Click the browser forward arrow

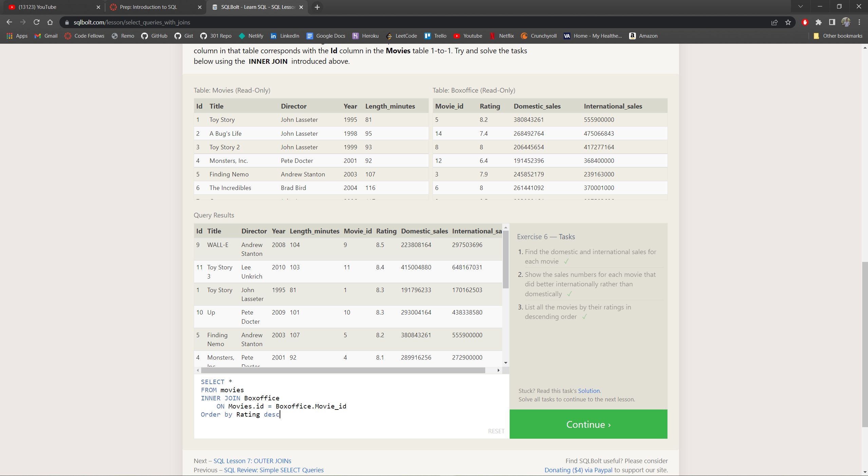tap(23, 22)
